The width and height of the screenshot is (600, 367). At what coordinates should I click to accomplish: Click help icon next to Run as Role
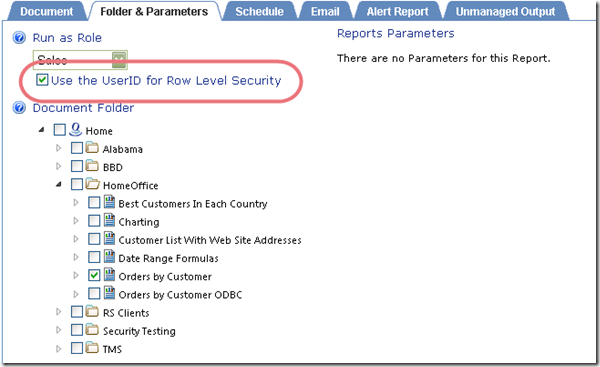click(19, 38)
